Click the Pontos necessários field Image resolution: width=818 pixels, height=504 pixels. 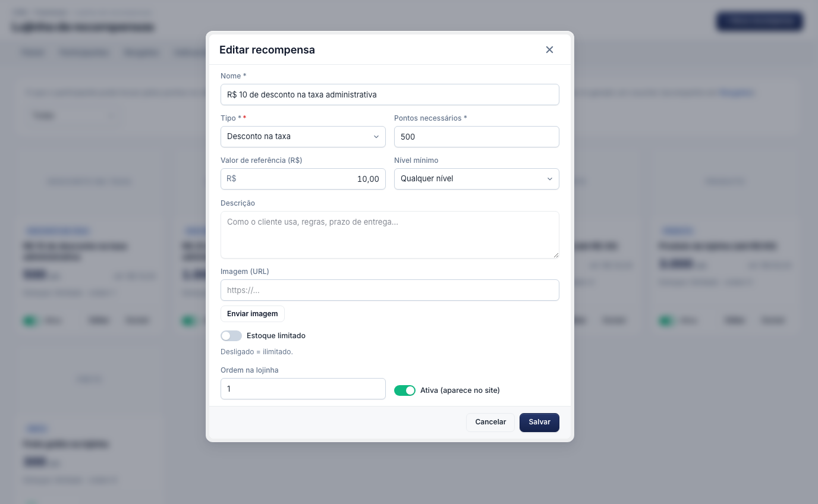pos(477,137)
